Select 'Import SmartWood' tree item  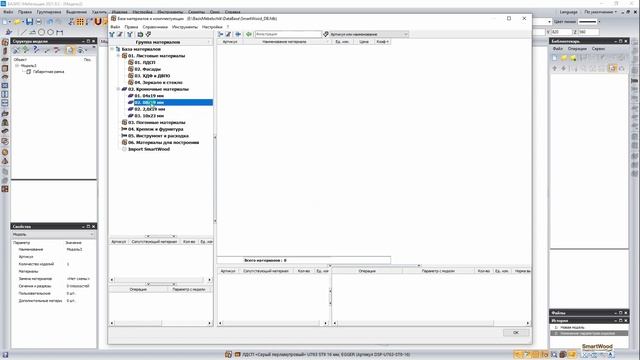tap(149, 149)
